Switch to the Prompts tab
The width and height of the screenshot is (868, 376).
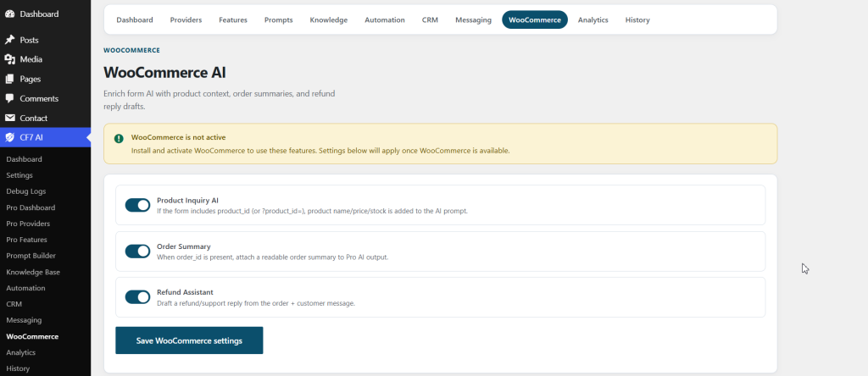click(278, 20)
